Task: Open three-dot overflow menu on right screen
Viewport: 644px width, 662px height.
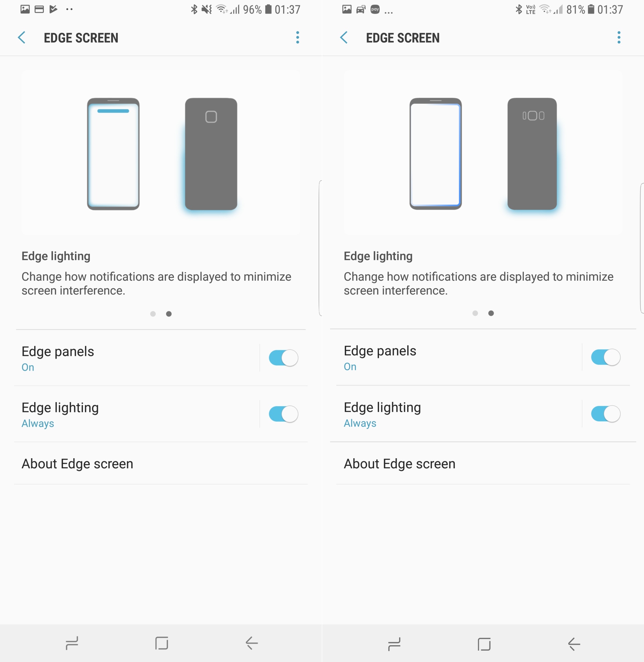Action: point(619,38)
